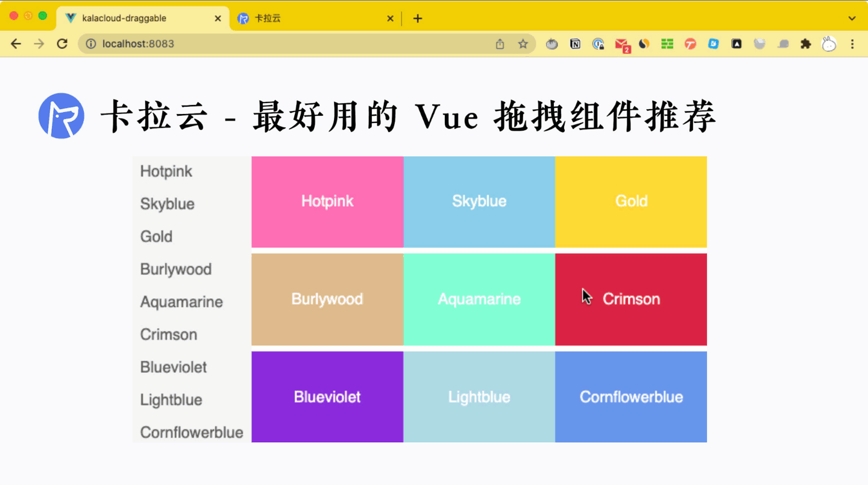Click the page heading 卡拉云 - 最好用的 Vue 拖拽组件推荐
Viewport: 868px width, 485px height.
coord(409,116)
